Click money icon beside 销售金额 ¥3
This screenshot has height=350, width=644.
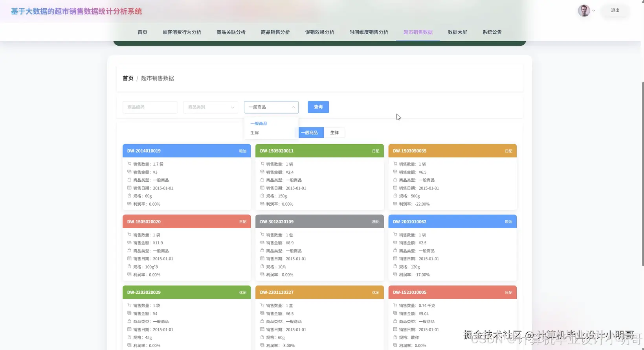(x=129, y=172)
